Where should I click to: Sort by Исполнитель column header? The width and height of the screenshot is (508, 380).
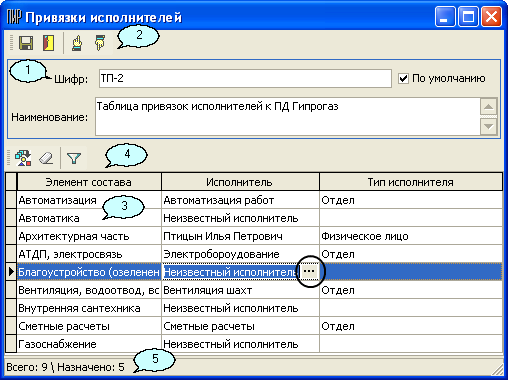point(240,182)
